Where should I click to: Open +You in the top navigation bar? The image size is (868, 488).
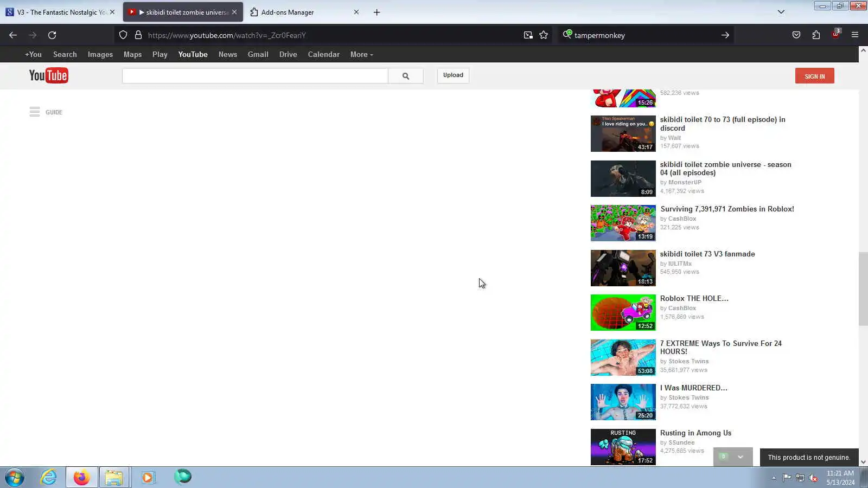[x=33, y=55]
